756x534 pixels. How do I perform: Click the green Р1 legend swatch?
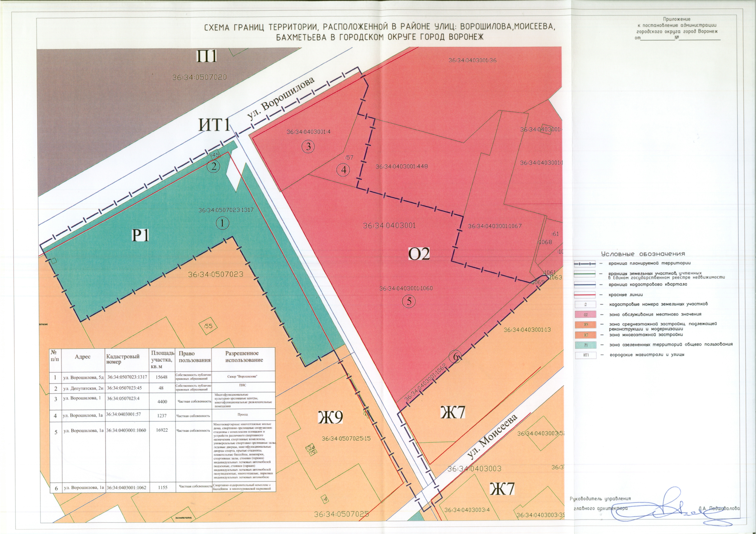coord(585,345)
